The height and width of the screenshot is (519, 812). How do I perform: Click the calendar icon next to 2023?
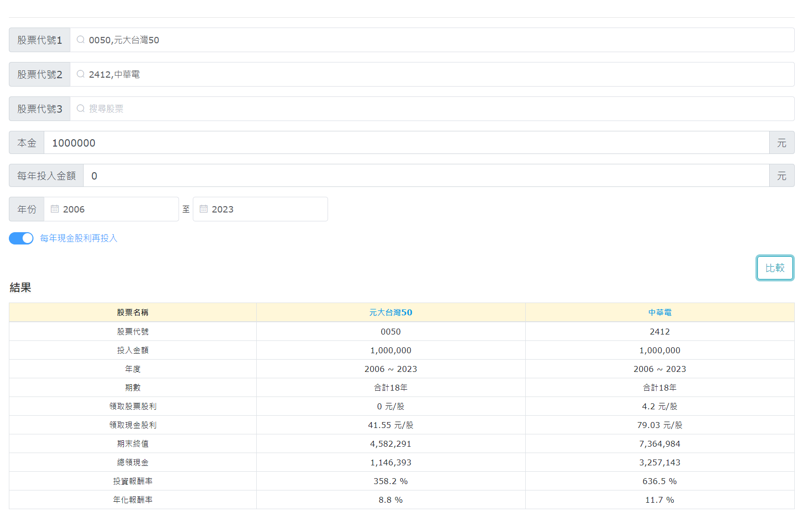pyautogui.click(x=204, y=209)
